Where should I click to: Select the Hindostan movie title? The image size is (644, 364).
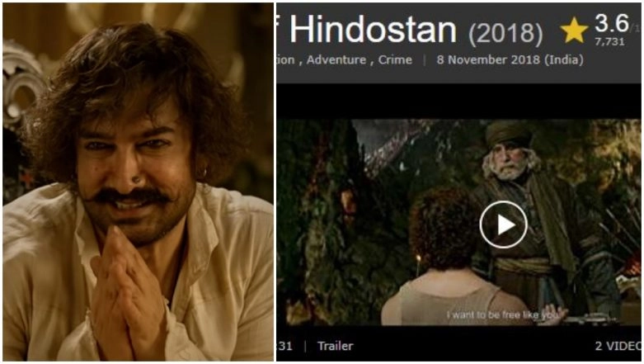pos(373,30)
